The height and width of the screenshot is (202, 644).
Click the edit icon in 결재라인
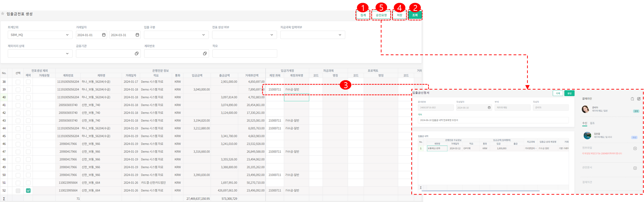coord(639,99)
